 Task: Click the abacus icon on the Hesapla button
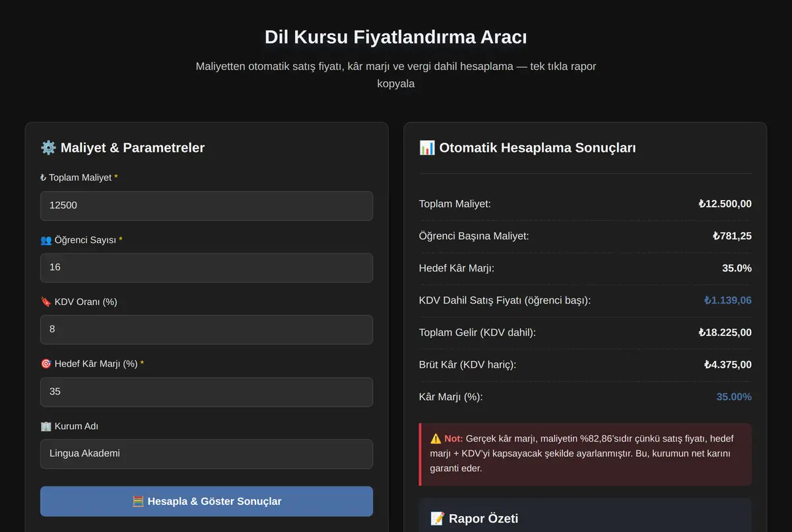(x=138, y=501)
